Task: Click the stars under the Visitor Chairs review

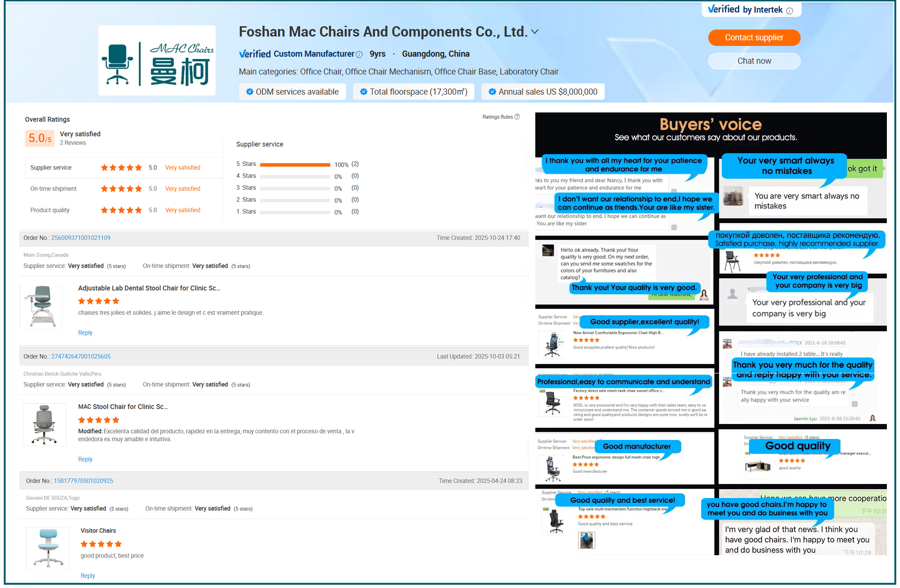Action: tap(101, 544)
